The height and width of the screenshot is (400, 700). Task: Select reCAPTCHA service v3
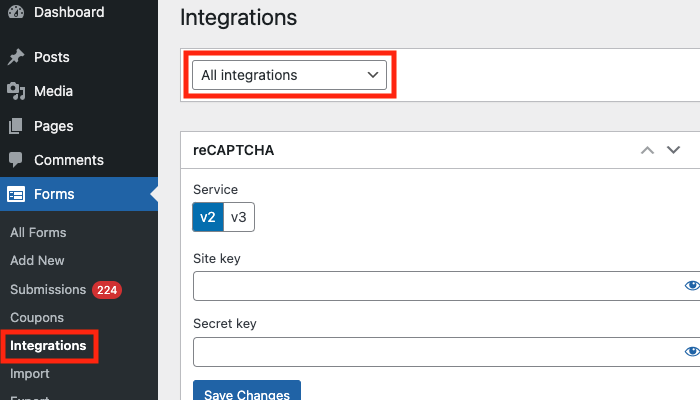click(239, 217)
